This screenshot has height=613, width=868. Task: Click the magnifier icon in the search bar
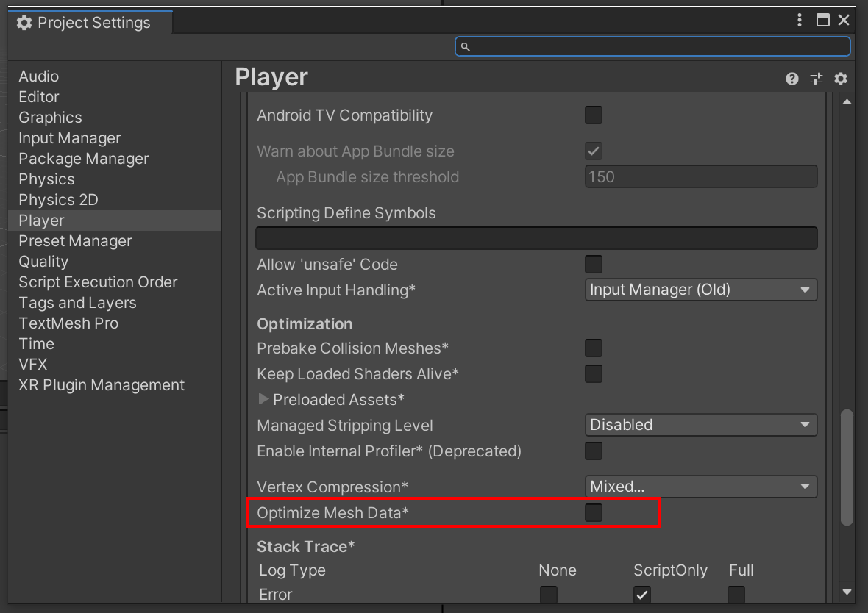[465, 46]
